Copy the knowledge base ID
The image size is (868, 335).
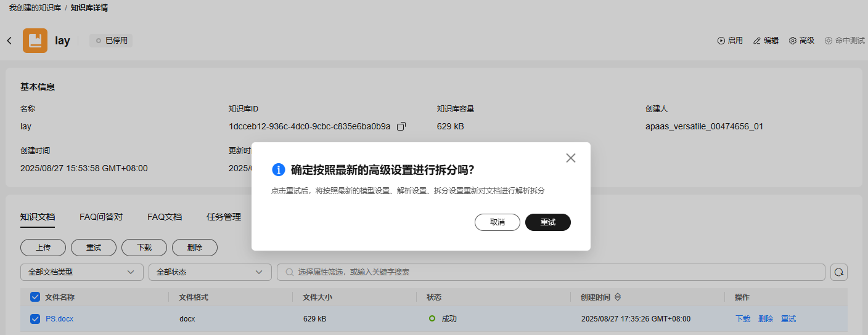click(401, 126)
